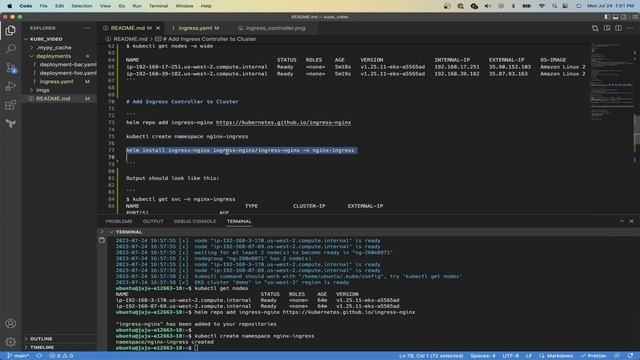Screen dimensions: 640x360
Task: Change indentation Spaces: 4
Action: [483, 356]
